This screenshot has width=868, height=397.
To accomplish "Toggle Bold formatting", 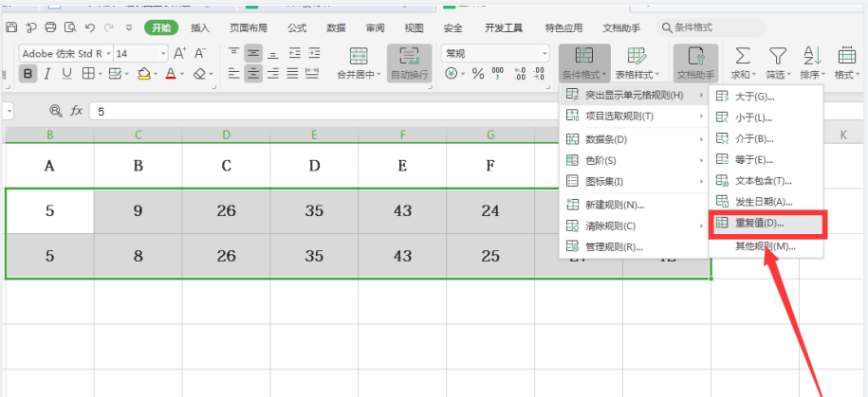I will (x=28, y=74).
